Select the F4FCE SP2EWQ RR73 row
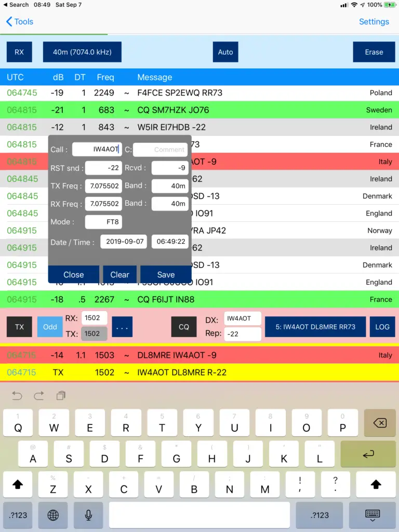Viewport: 399px width, 532px height. [x=199, y=92]
